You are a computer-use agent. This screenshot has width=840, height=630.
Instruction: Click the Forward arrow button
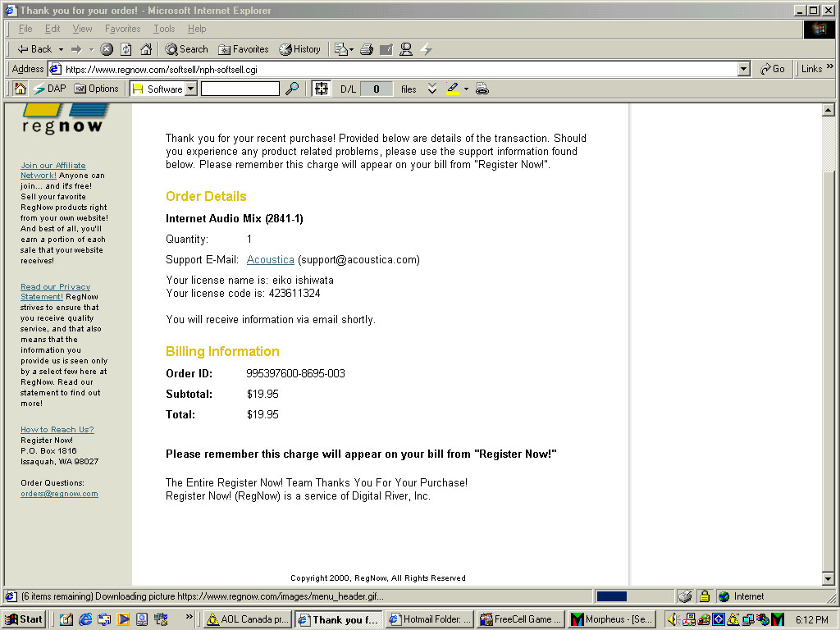pyautogui.click(x=76, y=49)
